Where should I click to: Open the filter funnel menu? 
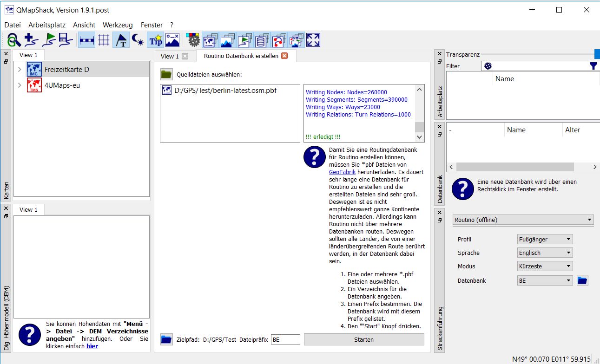tap(593, 66)
